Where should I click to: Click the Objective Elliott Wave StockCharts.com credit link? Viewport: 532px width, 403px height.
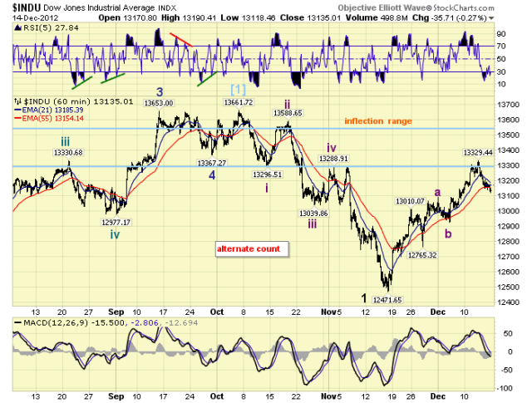416,7
